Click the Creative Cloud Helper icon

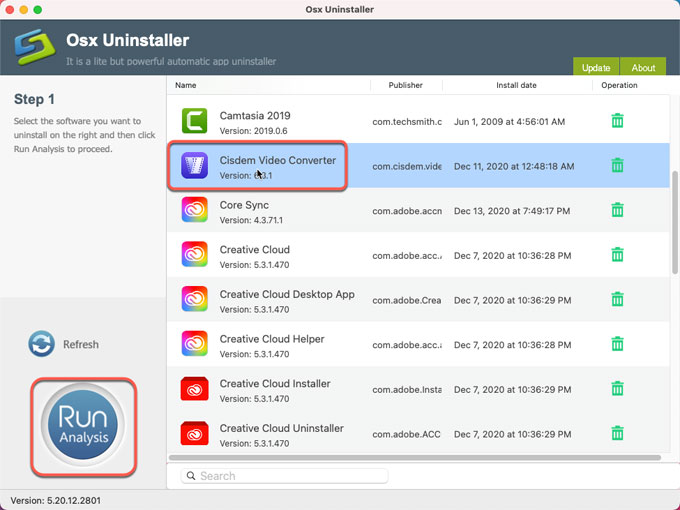(x=194, y=344)
